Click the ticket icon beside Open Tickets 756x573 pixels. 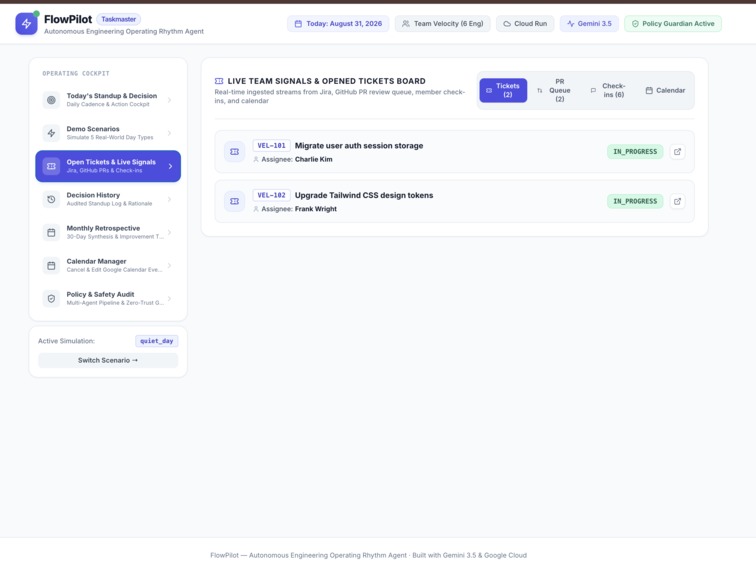(51, 166)
